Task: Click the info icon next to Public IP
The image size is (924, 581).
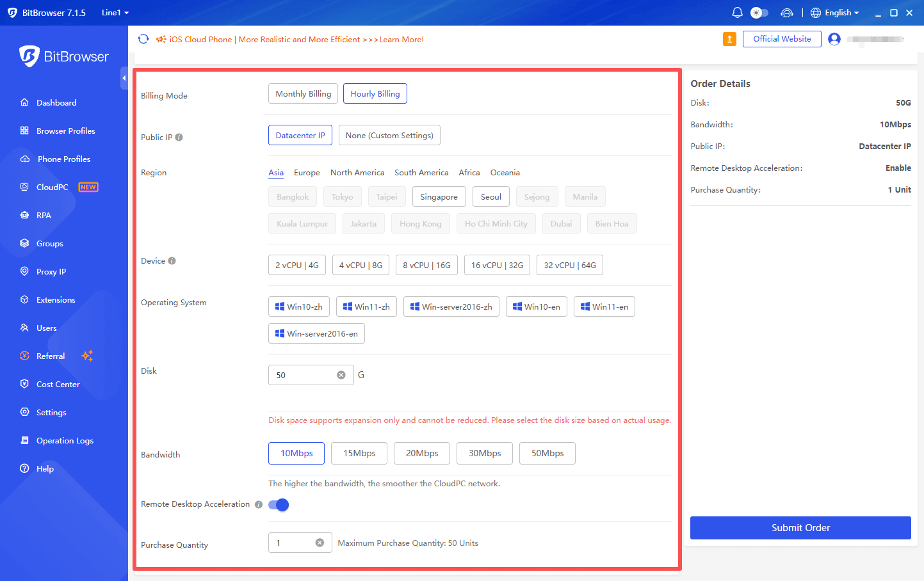Action: [179, 137]
